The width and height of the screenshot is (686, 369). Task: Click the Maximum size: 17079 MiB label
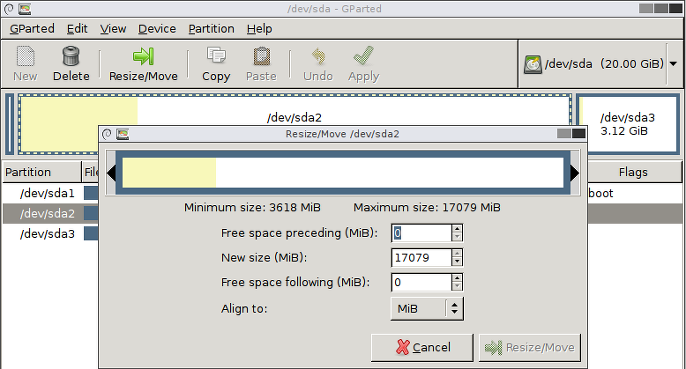pos(427,207)
